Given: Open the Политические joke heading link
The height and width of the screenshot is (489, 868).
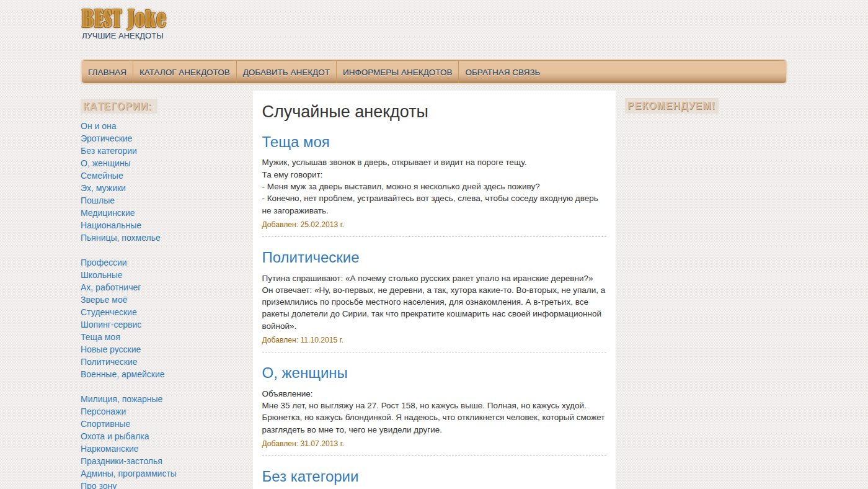Looking at the screenshot, I should 311,258.
